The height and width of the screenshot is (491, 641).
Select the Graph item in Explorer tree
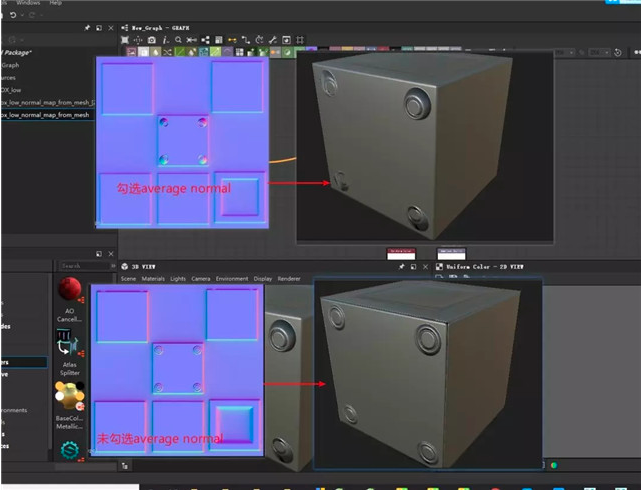(11, 65)
